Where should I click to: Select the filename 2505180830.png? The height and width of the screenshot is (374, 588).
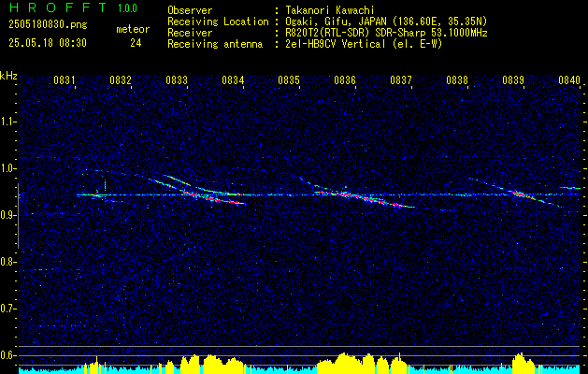pyautogui.click(x=48, y=25)
